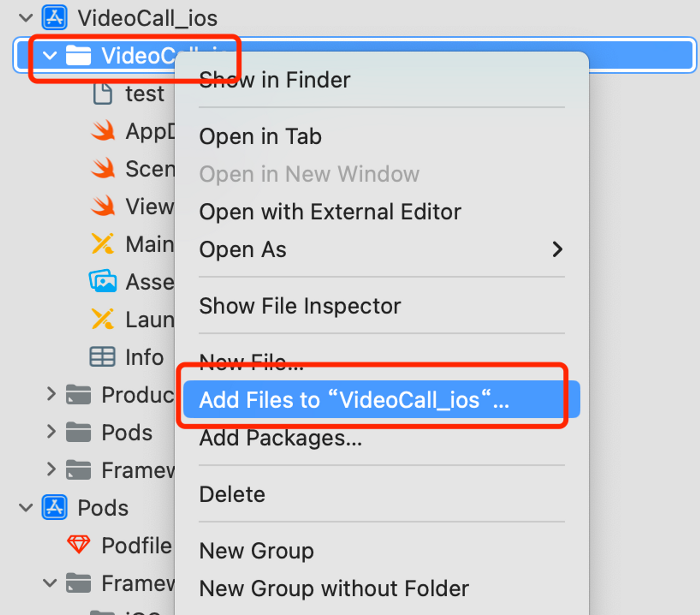
Task: Click the VideoCall_ios Xcode project icon
Action: click(55, 18)
